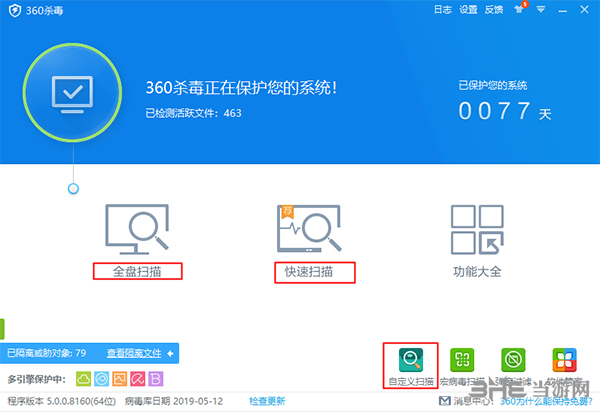
Task: Open the main menu dropdown triangle
Action: [x=541, y=9]
